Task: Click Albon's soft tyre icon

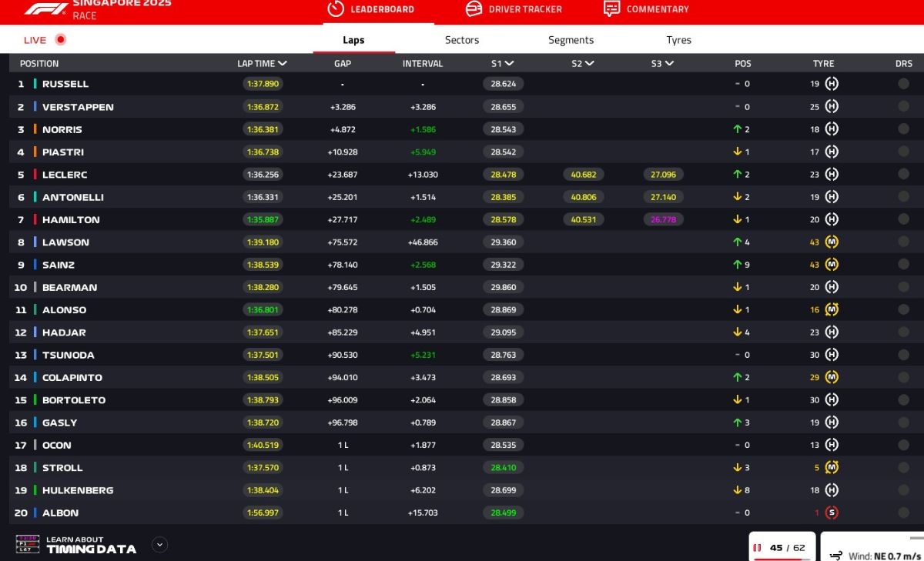Action: click(831, 513)
